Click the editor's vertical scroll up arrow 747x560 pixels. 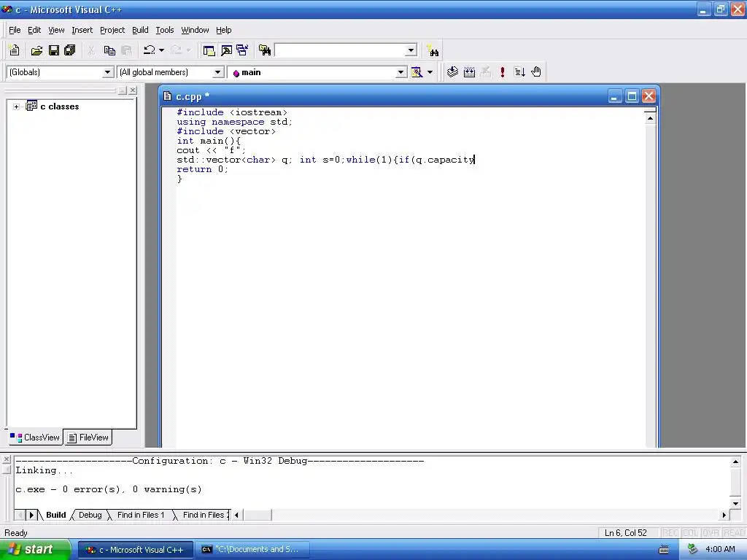pyautogui.click(x=650, y=118)
